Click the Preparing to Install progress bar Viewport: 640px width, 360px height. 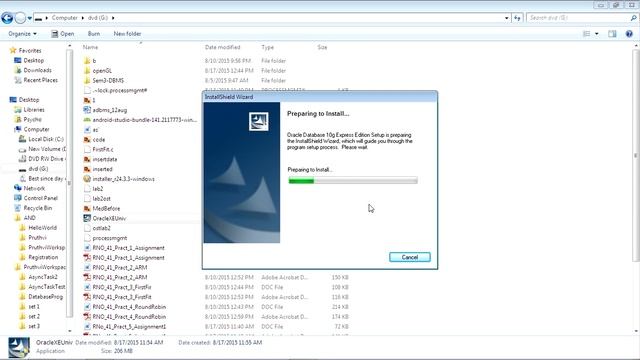point(353,180)
